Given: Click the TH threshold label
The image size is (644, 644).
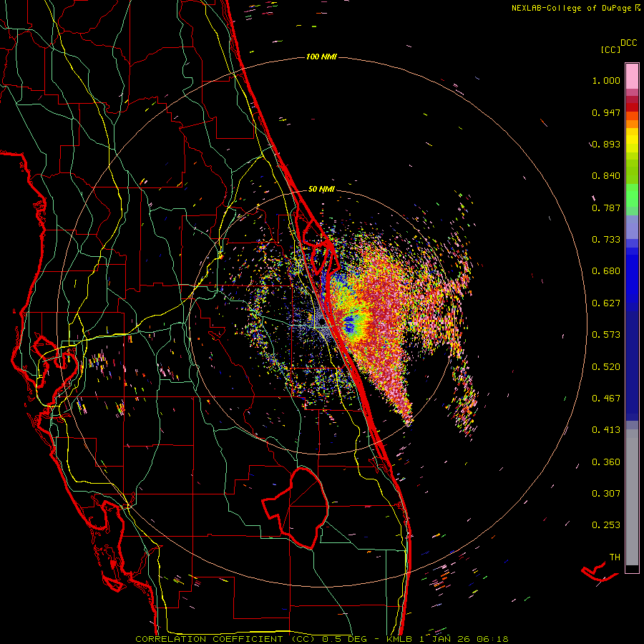Looking at the screenshot, I should tap(615, 557).
